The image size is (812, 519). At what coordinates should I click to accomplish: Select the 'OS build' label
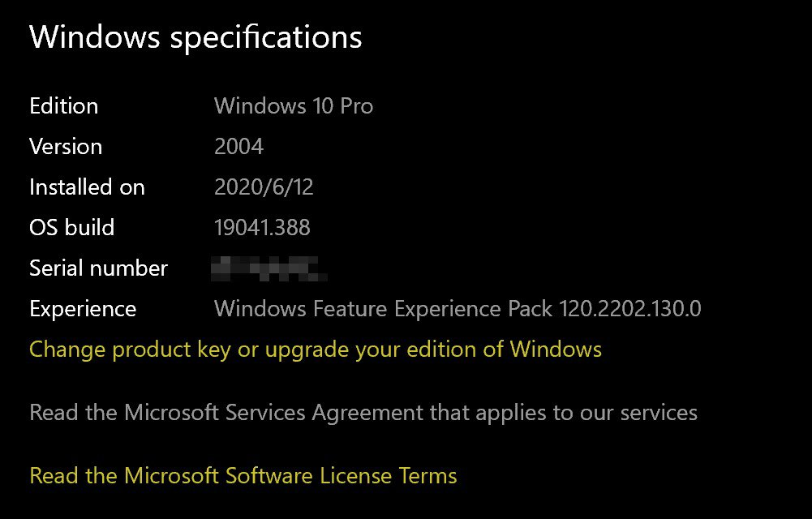(x=71, y=228)
